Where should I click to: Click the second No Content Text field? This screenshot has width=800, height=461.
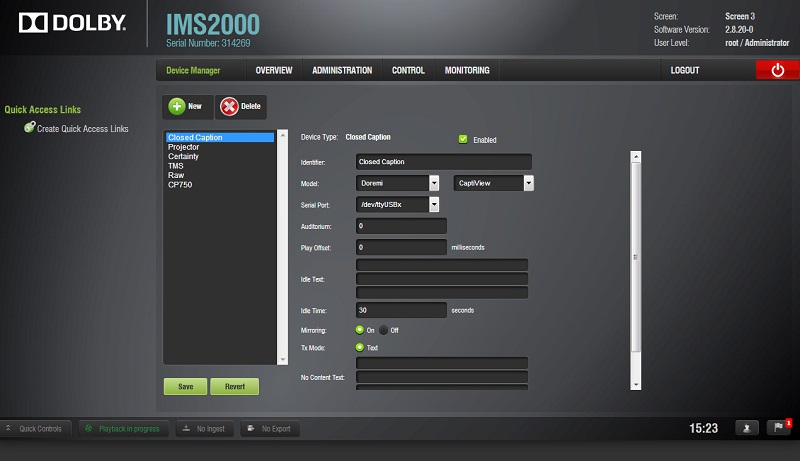(x=442, y=376)
